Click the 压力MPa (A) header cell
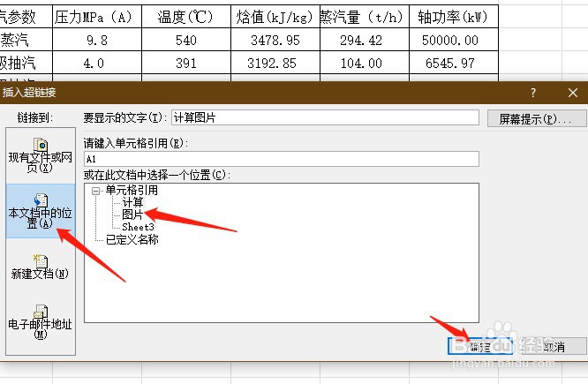The image size is (588, 384). pyautogui.click(x=97, y=17)
